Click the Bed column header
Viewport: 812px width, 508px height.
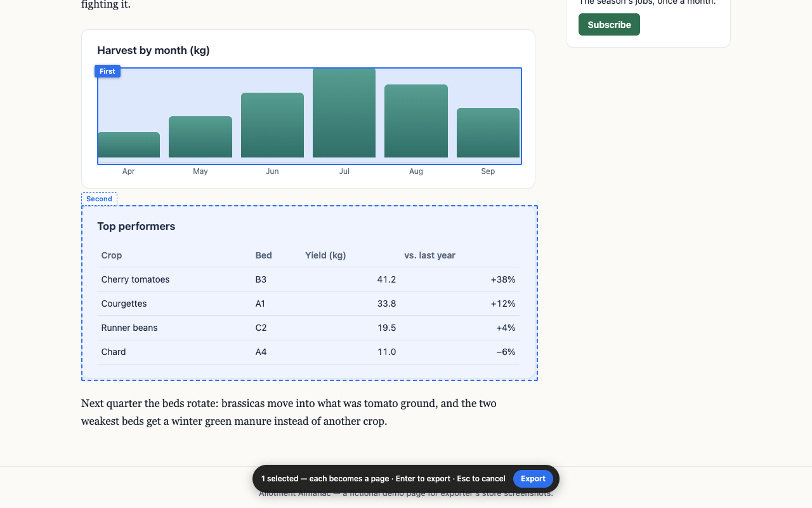[x=263, y=255]
